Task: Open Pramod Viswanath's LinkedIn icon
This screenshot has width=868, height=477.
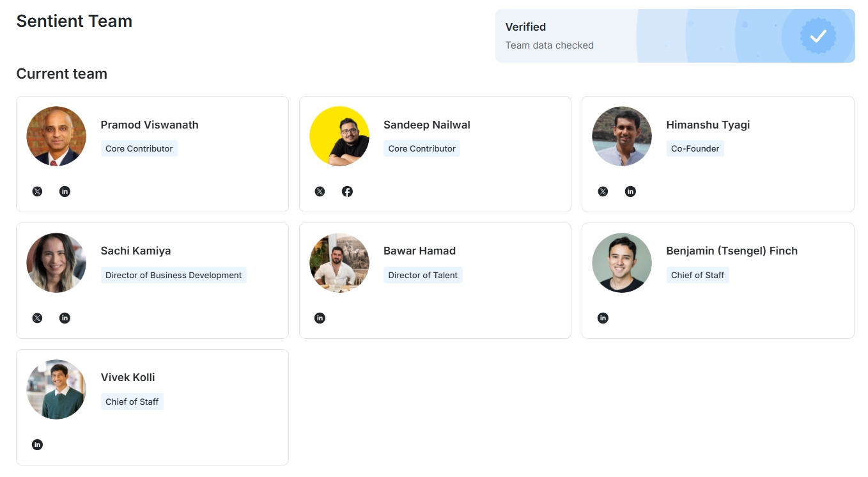Action: point(65,191)
